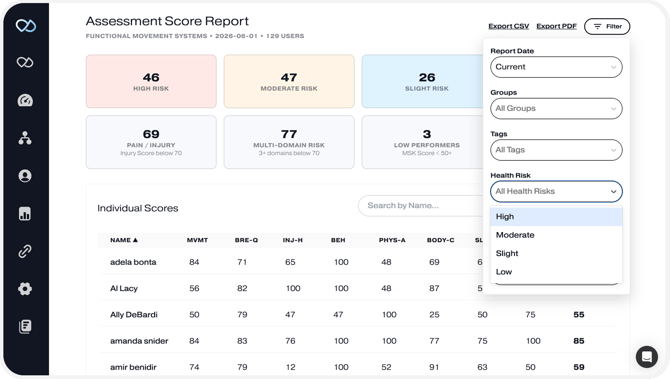Open the All Tags dropdown
The height and width of the screenshot is (379, 670).
(x=556, y=150)
